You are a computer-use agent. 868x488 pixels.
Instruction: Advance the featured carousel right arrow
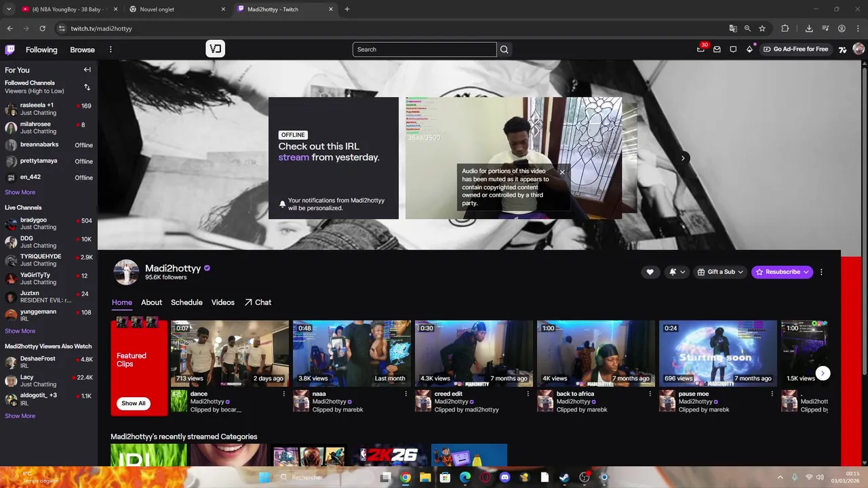point(684,158)
